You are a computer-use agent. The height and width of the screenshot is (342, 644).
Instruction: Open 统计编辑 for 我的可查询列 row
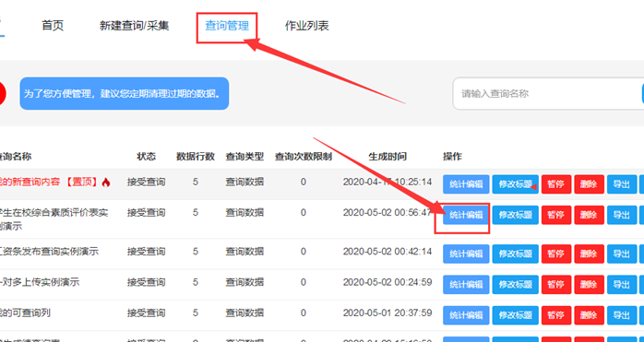tap(466, 315)
